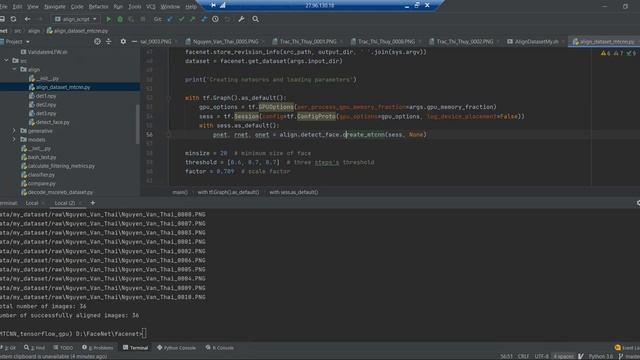Open the R Console tool window
Screen dimensions: 640x360
[x=220, y=348]
